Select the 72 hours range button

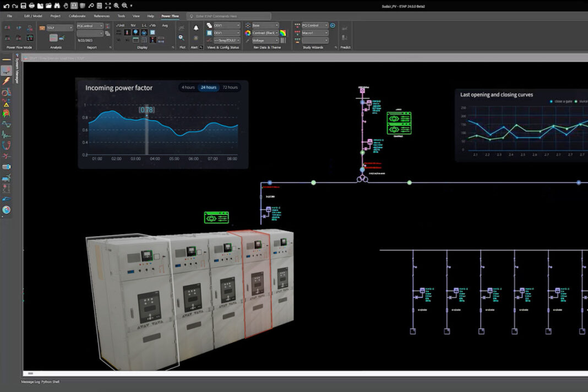point(229,88)
